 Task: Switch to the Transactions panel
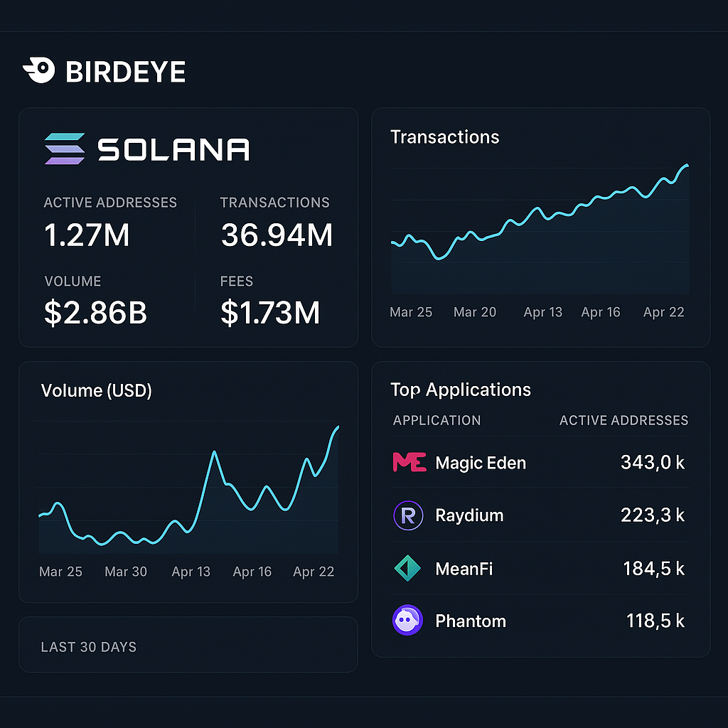(444, 136)
